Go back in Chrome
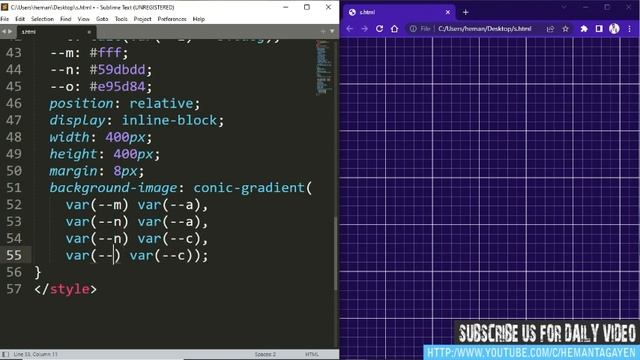 coord(350,29)
